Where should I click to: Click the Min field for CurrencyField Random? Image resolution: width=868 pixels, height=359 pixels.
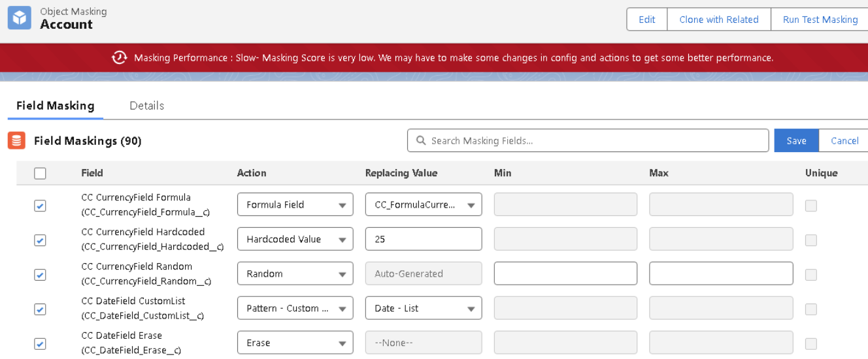coord(565,273)
